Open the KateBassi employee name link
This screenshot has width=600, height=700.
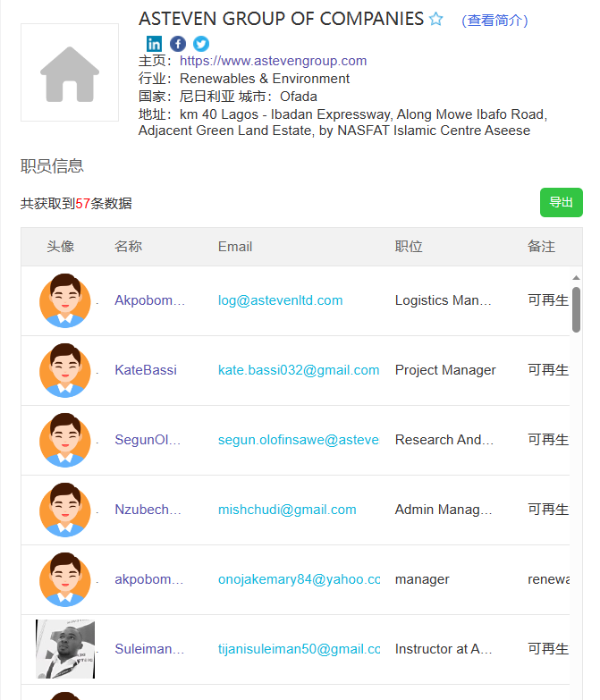146,370
